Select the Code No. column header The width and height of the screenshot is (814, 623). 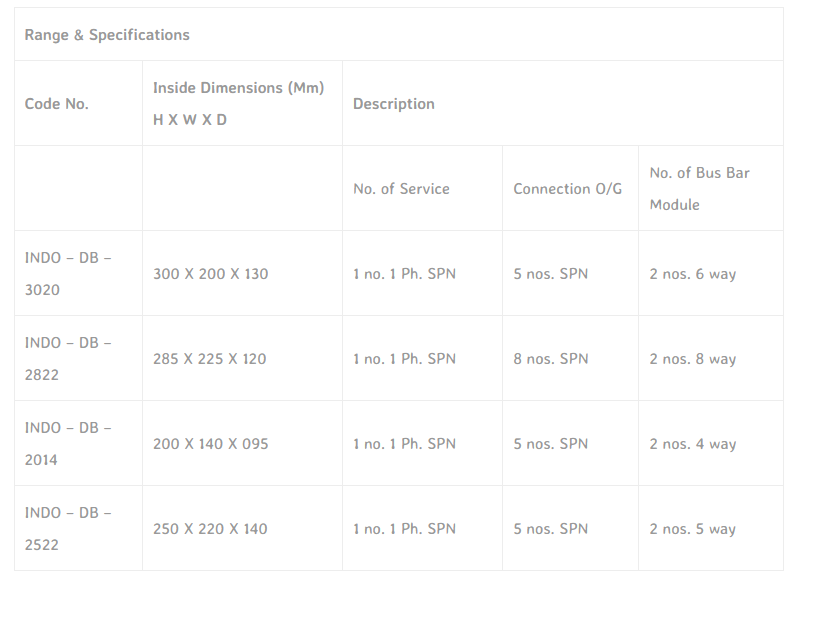click(x=57, y=104)
